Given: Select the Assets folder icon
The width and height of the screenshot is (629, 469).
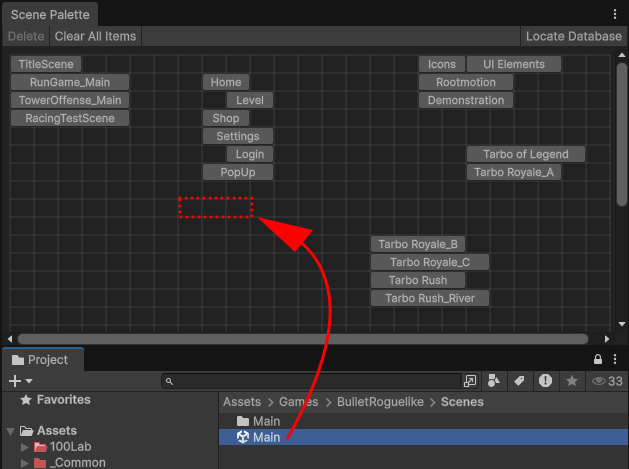Looking at the screenshot, I should click(x=26, y=431).
